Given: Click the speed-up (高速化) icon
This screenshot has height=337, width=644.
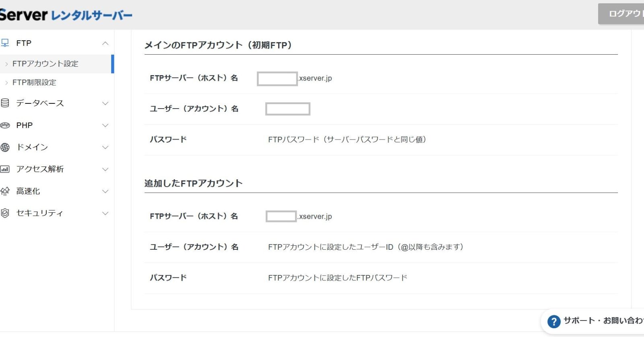Looking at the screenshot, I should click(x=5, y=191).
